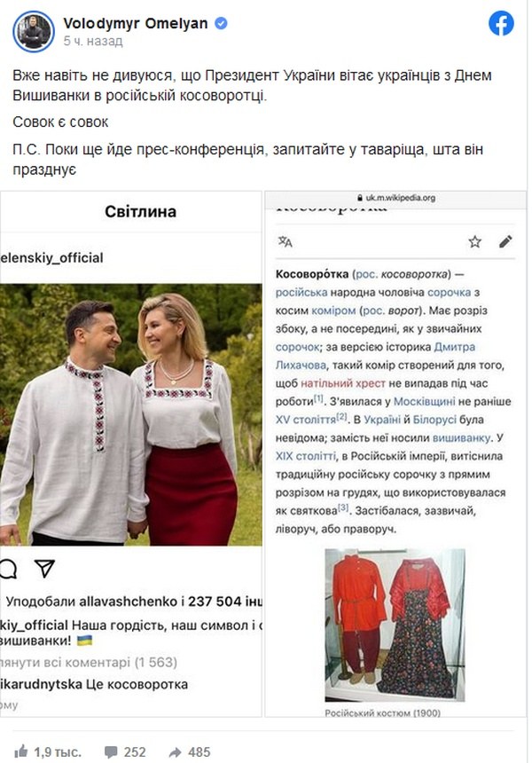Click the Wikipedia language translate icon
This screenshot has height=763, width=532.
click(285, 241)
